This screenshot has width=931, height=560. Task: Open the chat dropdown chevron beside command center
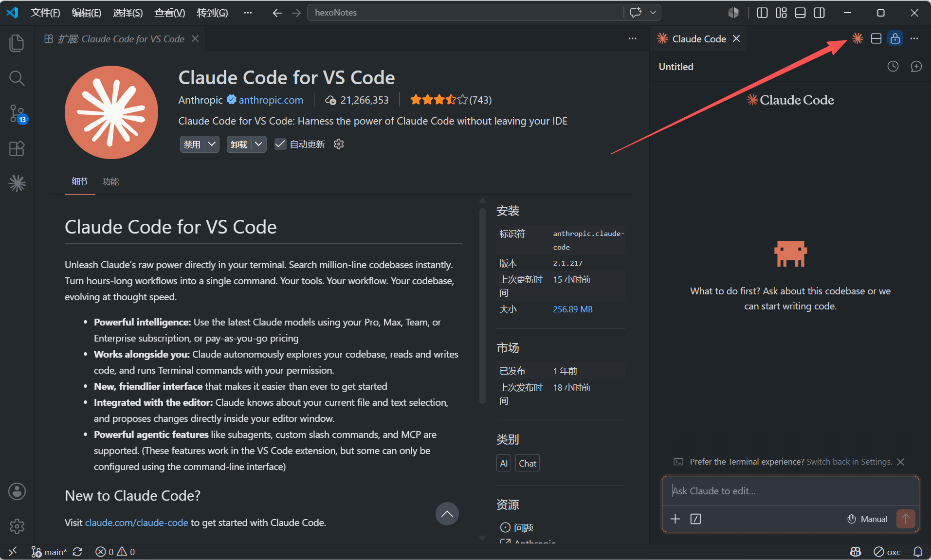[x=653, y=13]
